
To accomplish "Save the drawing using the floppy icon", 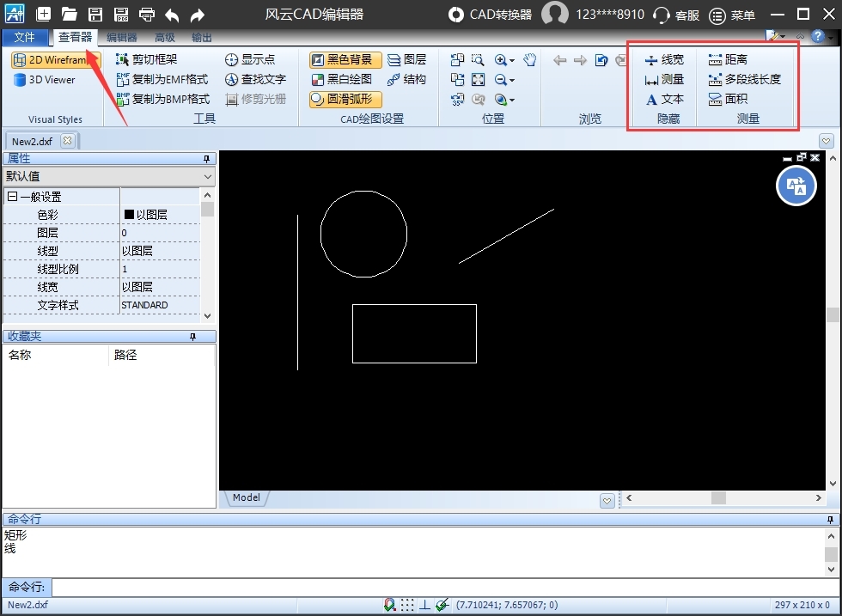I will click(95, 14).
